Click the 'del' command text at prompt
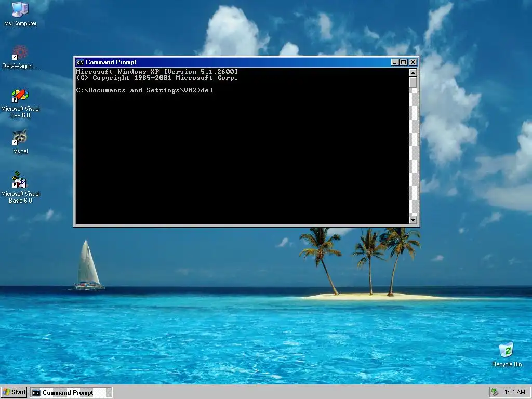The width and height of the screenshot is (532, 399). click(207, 90)
